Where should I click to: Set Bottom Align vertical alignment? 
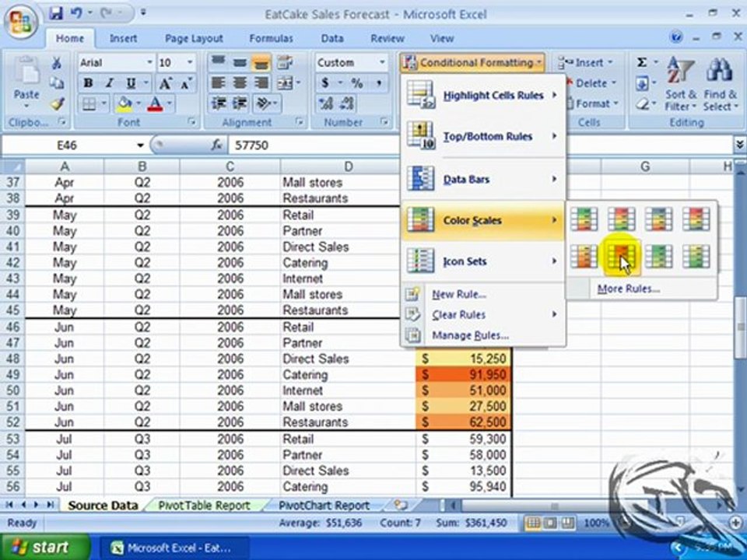(261, 62)
